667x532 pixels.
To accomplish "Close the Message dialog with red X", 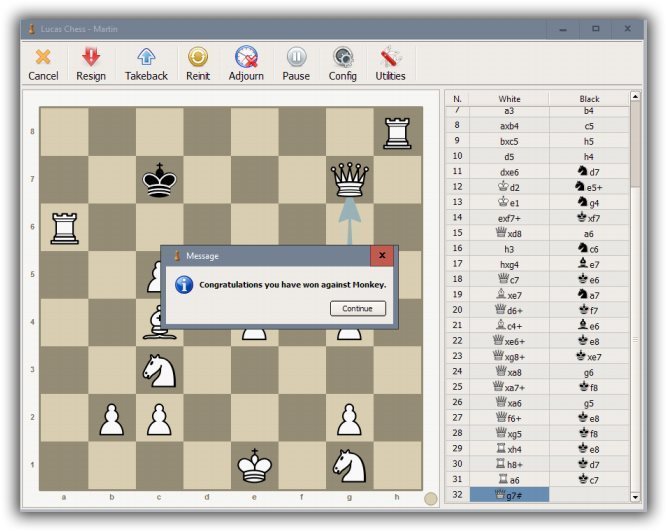I will pyautogui.click(x=382, y=255).
